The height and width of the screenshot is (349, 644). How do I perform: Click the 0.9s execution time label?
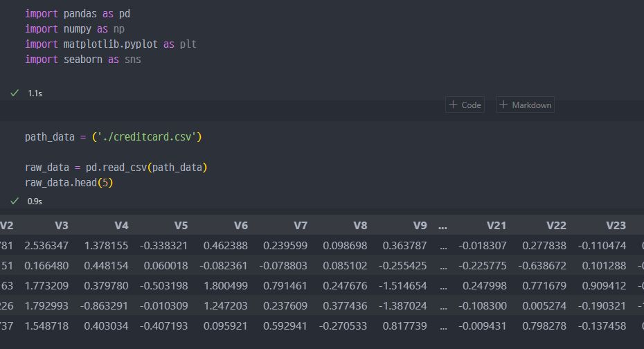click(35, 202)
